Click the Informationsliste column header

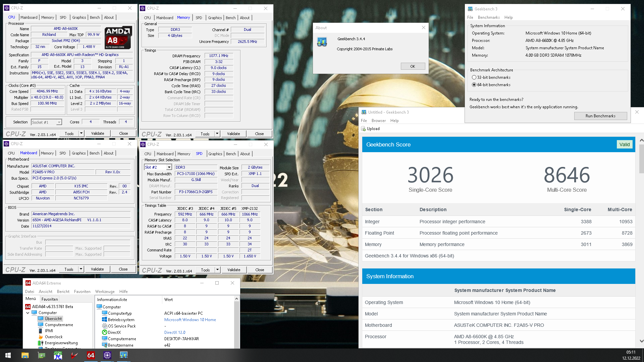click(x=129, y=300)
